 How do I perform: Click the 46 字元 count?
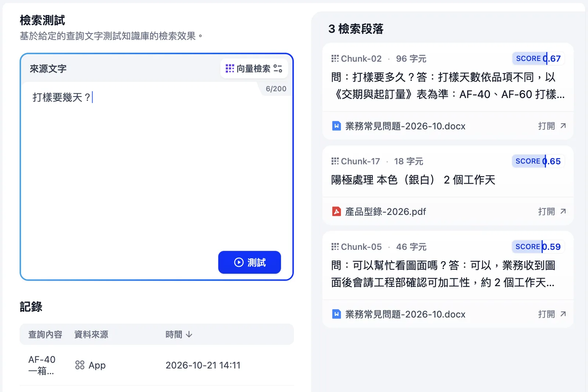coord(411,247)
